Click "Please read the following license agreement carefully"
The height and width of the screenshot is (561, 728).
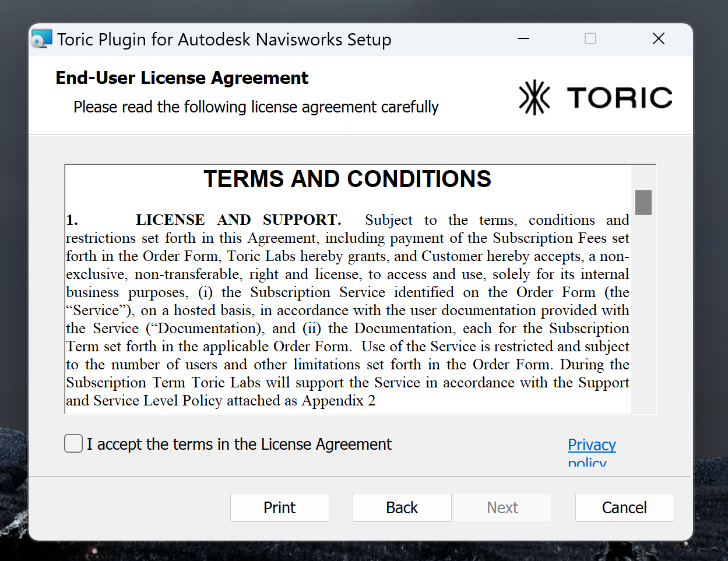[256, 107]
